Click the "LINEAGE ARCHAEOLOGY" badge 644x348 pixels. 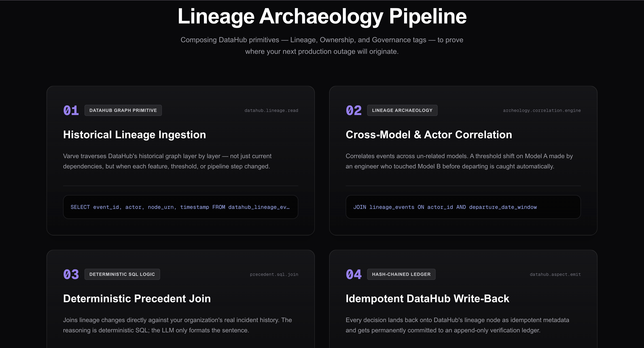tap(402, 110)
